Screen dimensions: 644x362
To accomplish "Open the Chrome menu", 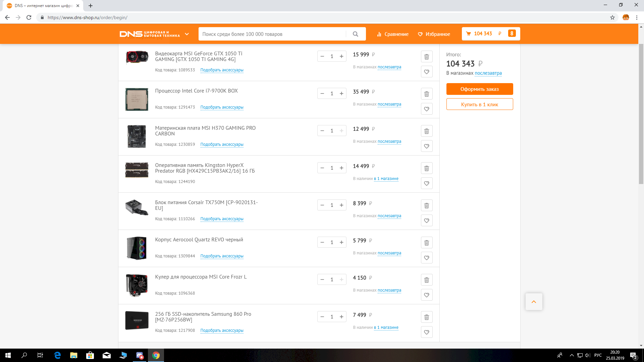I will point(637,17).
